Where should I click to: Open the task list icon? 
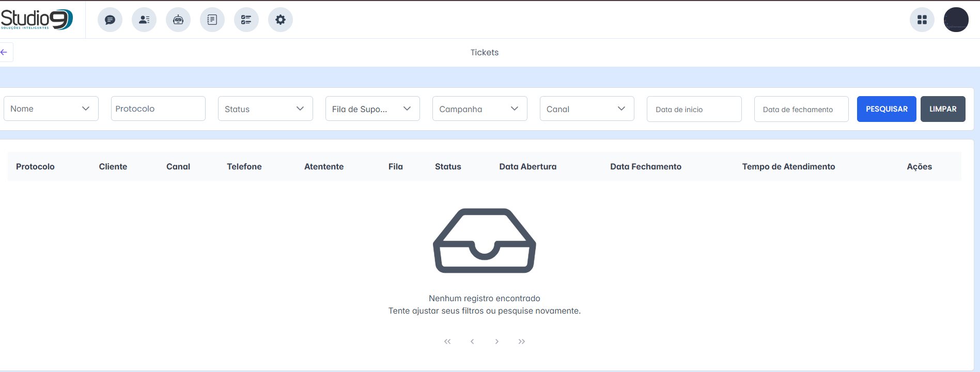pos(246,20)
